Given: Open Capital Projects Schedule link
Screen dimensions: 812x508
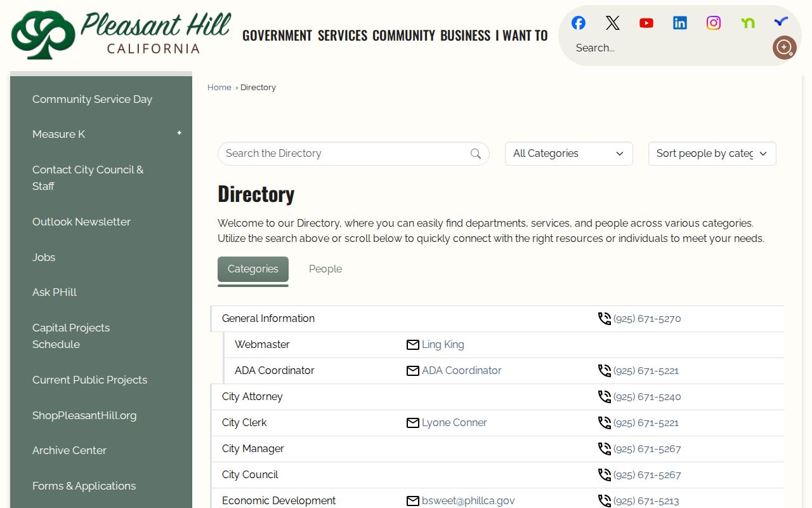Looking at the screenshot, I should click(x=71, y=336).
